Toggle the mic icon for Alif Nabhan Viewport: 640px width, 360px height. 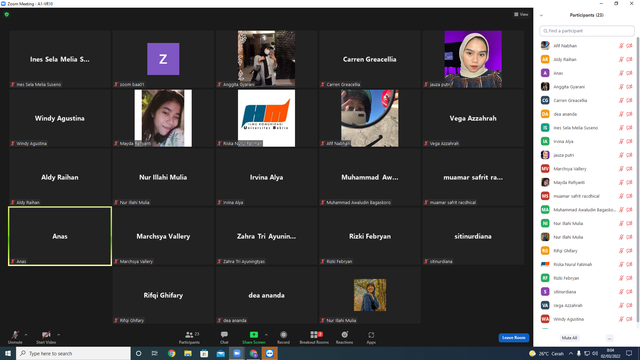click(621, 46)
